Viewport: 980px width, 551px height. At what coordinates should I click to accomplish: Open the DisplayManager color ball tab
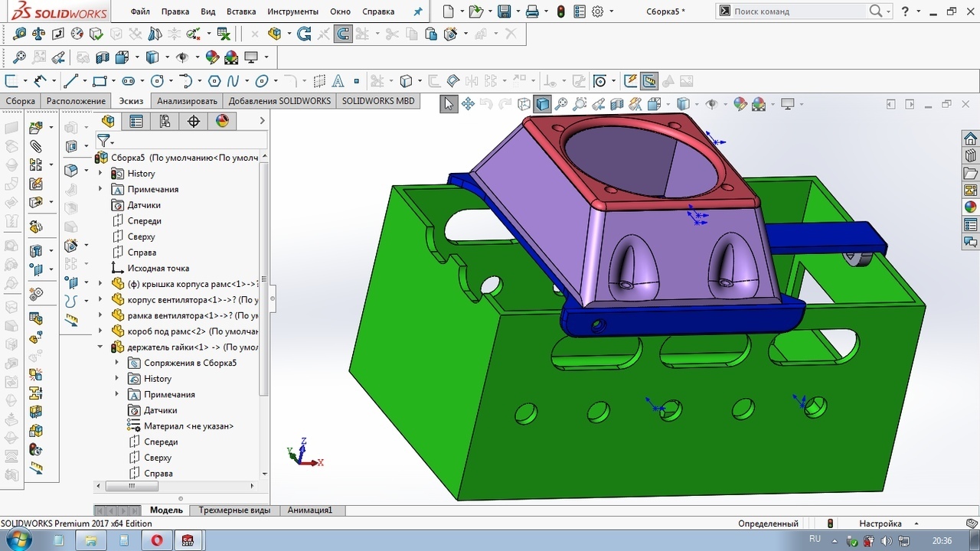coord(222,121)
